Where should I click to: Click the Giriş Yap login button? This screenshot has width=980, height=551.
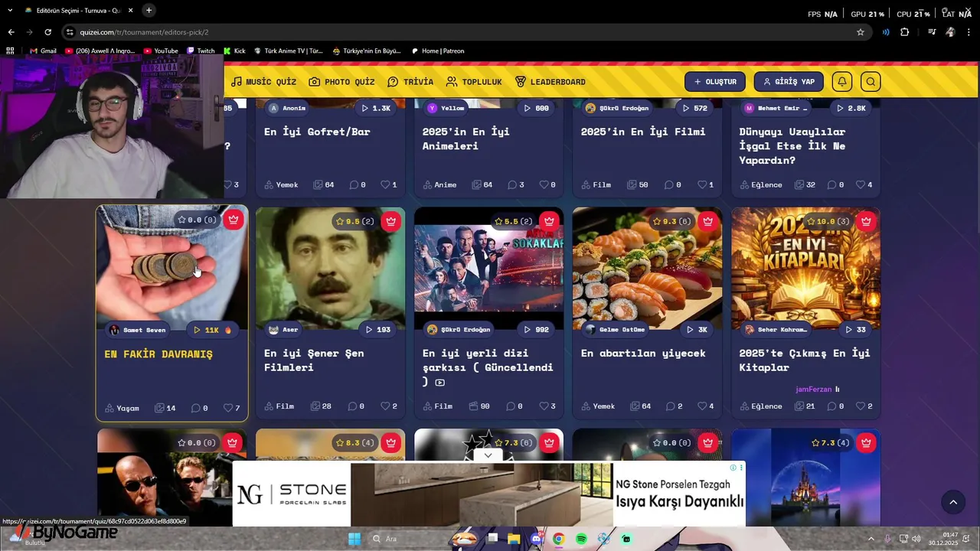(x=789, y=82)
